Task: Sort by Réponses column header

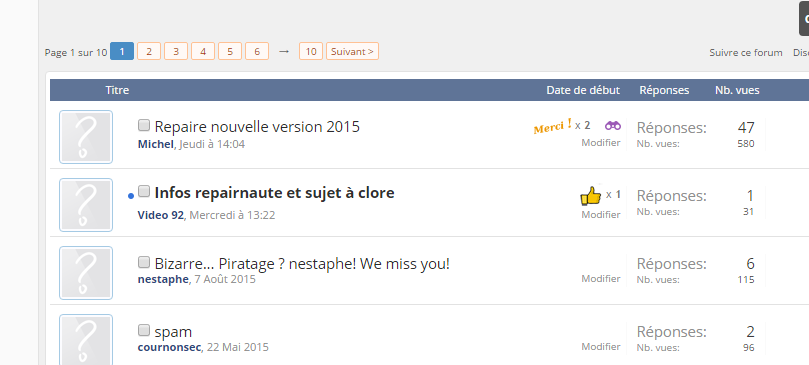Action: (664, 90)
